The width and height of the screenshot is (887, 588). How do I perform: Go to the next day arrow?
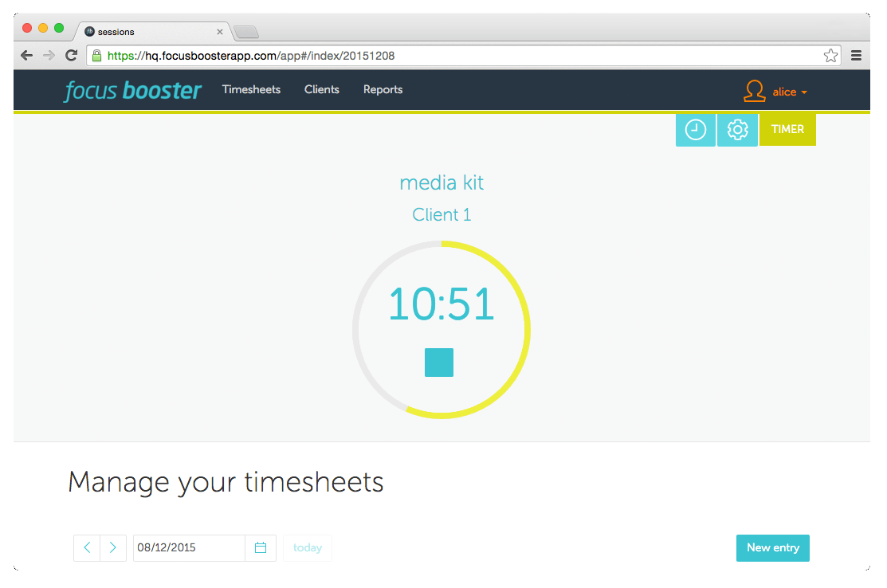coord(113,548)
